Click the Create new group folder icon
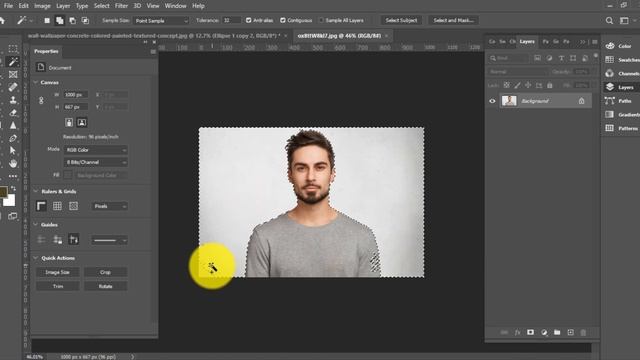The width and height of the screenshot is (640, 360). point(557,332)
